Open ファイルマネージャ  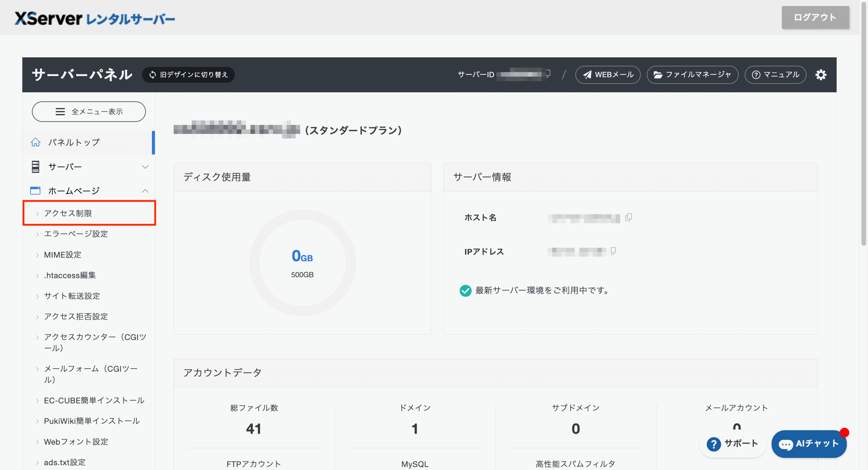[x=692, y=75]
